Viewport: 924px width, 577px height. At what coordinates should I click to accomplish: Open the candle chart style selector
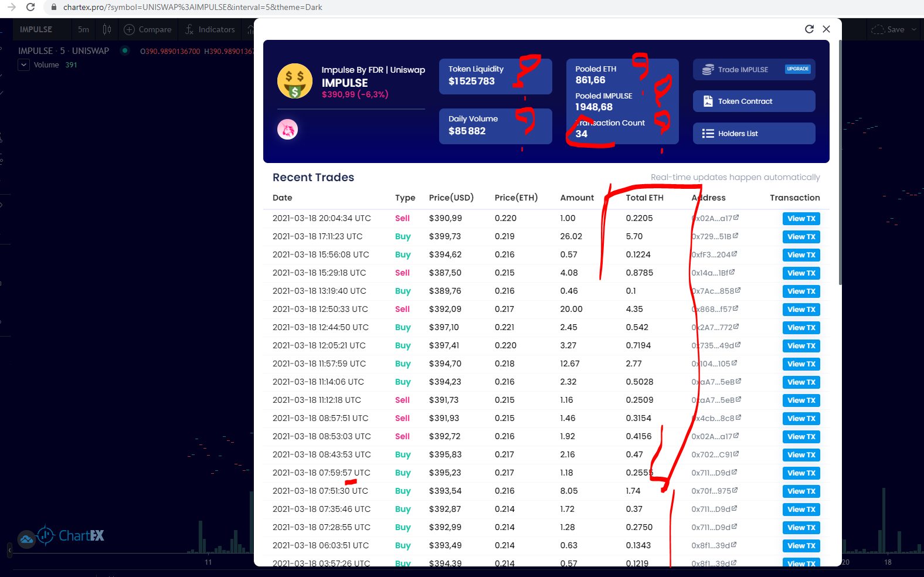(107, 29)
